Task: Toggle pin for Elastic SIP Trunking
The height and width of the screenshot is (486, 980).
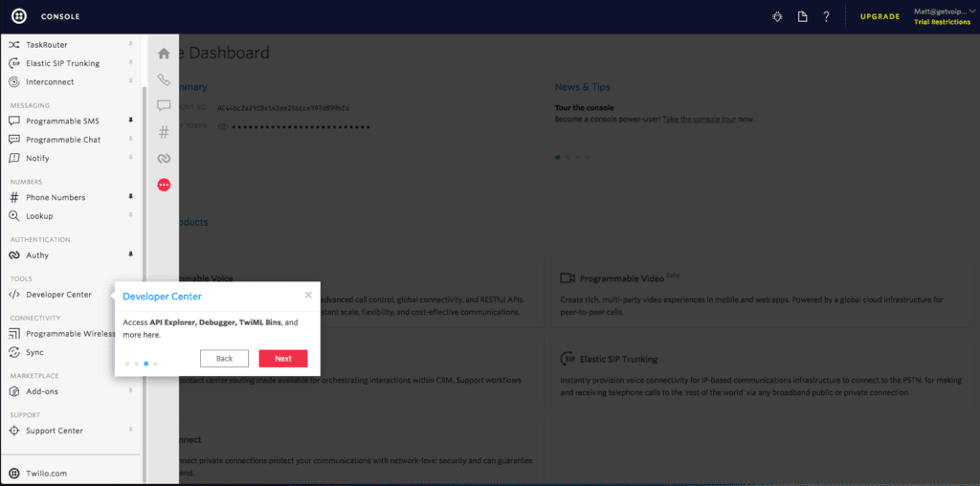Action: [x=130, y=63]
